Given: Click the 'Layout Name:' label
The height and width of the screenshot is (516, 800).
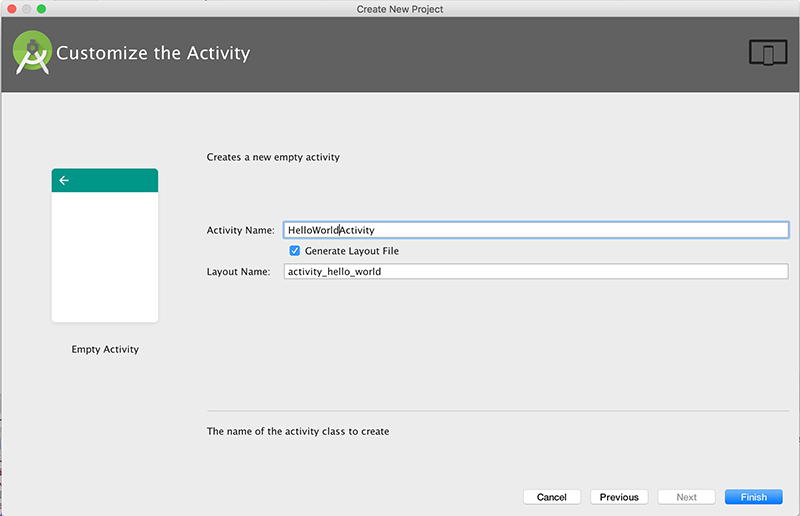Looking at the screenshot, I should [238, 272].
